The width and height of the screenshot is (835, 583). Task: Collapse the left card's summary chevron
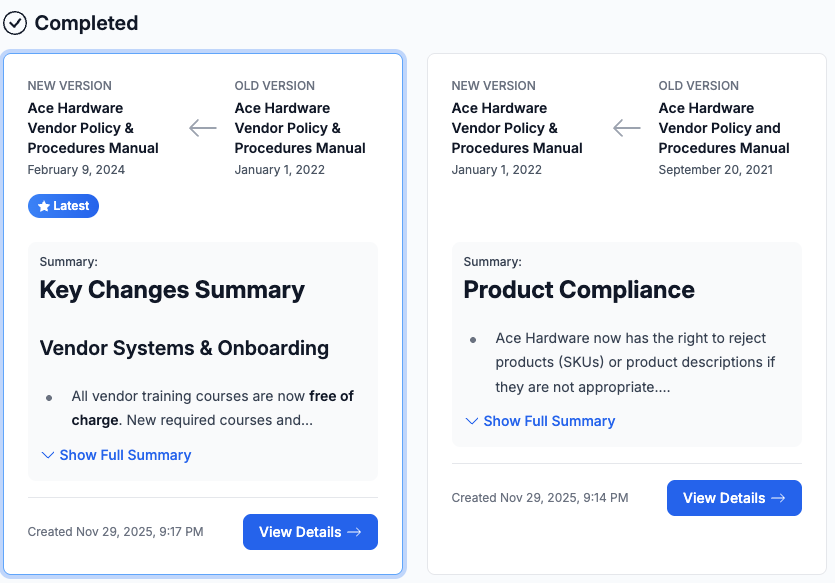[x=47, y=455]
